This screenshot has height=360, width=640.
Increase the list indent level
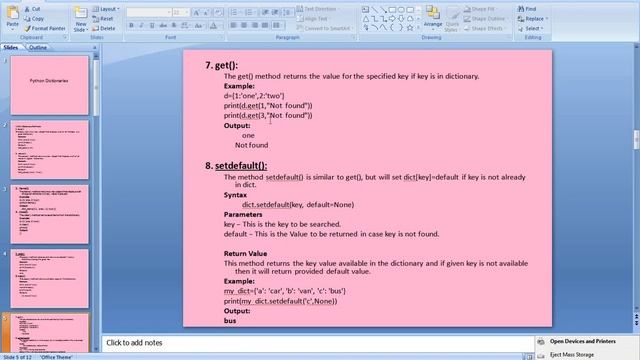[276, 13]
